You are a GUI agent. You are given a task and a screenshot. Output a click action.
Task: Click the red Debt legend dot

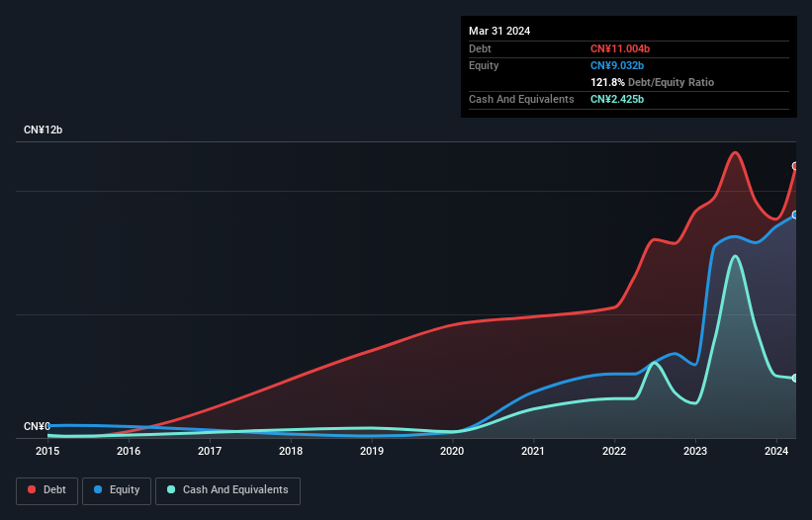(32, 489)
